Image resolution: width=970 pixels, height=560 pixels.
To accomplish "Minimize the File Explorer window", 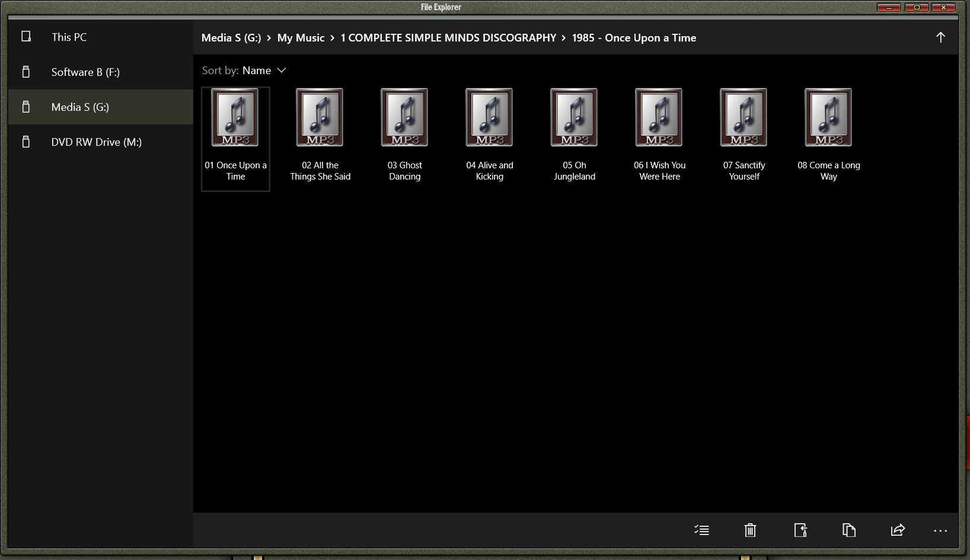I will pyautogui.click(x=889, y=7).
